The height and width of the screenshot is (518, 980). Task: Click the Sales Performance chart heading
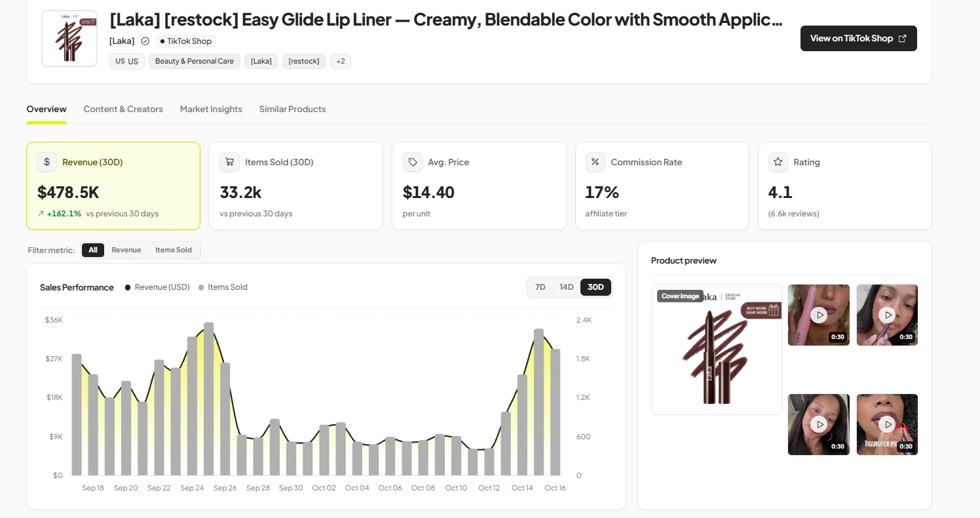pyautogui.click(x=77, y=287)
